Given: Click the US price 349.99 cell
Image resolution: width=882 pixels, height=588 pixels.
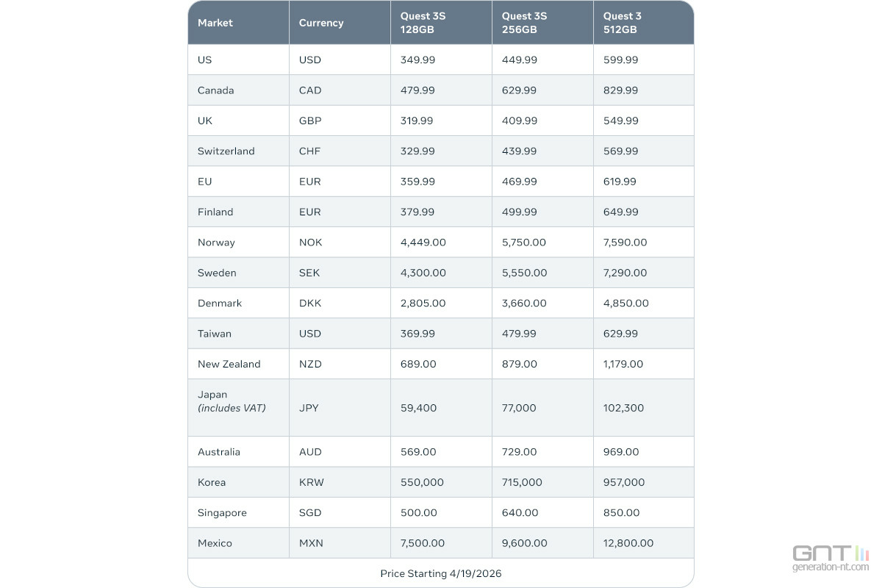Looking at the screenshot, I should [417, 60].
